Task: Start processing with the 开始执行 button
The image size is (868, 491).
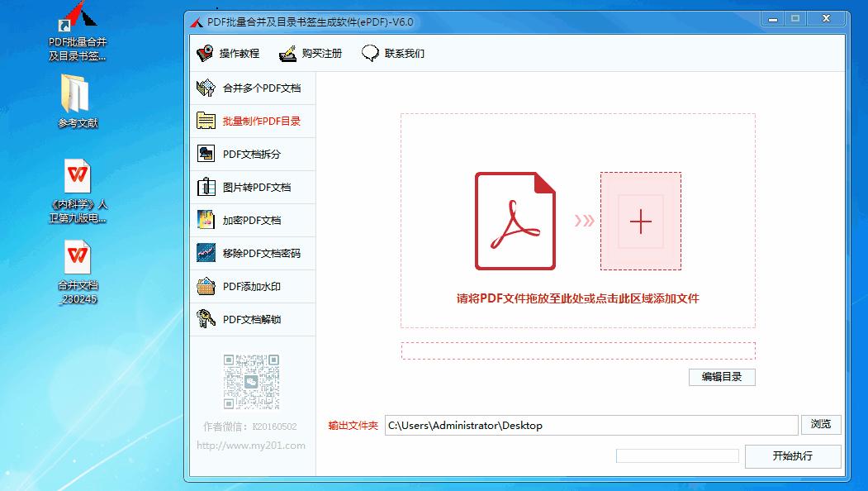Action: 793,455
